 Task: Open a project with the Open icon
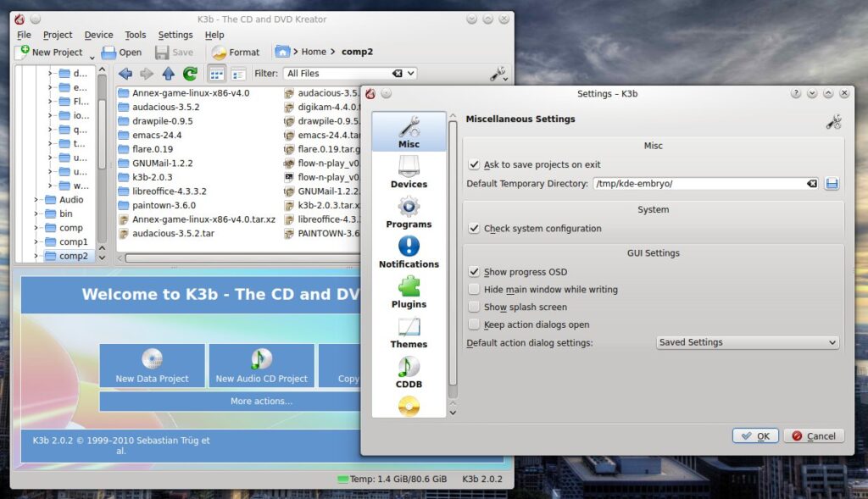tap(108, 52)
